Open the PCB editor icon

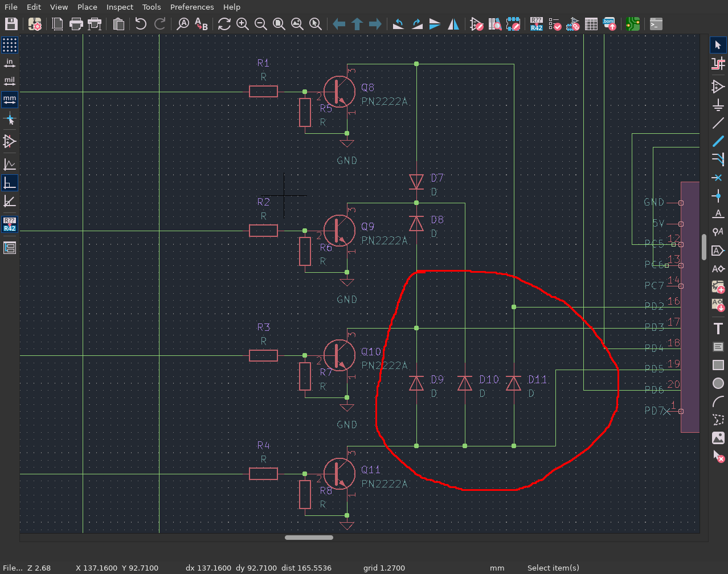[633, 24]
